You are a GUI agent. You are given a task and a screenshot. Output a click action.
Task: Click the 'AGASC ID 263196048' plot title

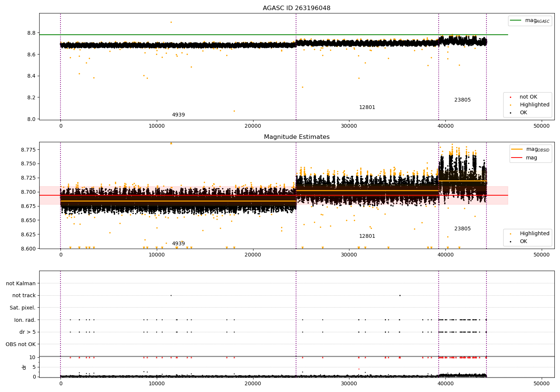tap(296, 8)
